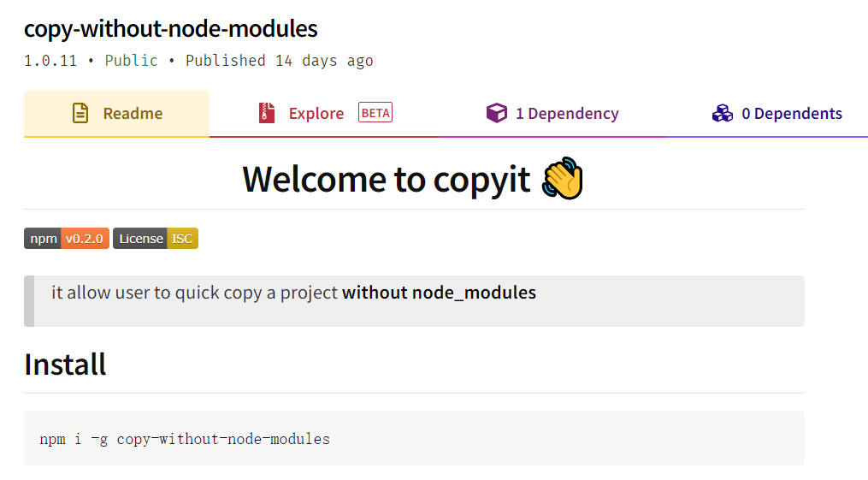Open the Explore tab

pos(316,114)
